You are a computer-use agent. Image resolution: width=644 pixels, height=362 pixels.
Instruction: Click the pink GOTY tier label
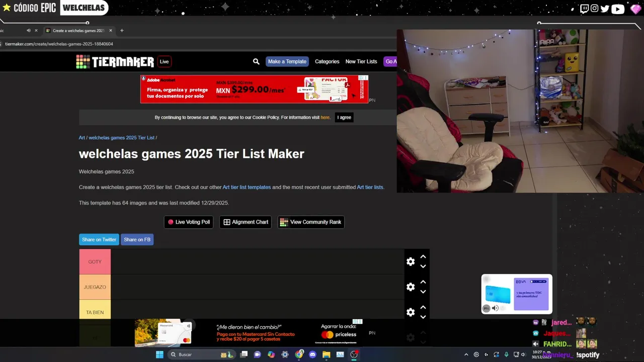pos(95,261)
